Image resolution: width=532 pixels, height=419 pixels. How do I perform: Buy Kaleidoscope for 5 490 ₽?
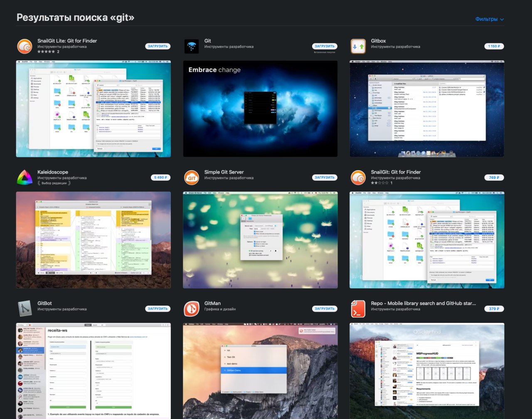point(160,177)
